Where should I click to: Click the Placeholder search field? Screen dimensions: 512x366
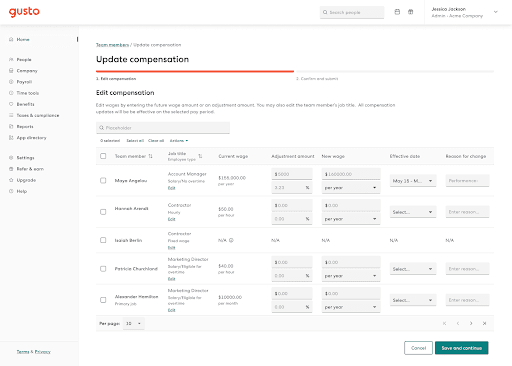163,128
